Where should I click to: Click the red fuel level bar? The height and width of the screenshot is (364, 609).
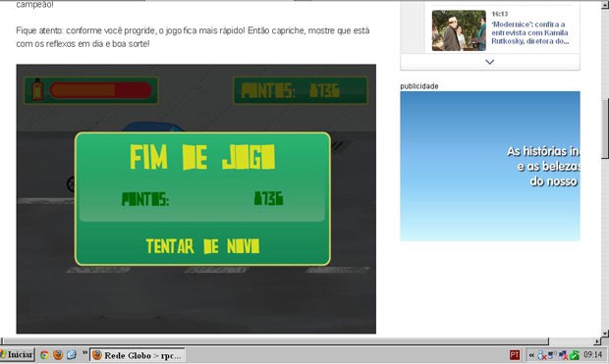pyautogui.click(x=100, y=90)
